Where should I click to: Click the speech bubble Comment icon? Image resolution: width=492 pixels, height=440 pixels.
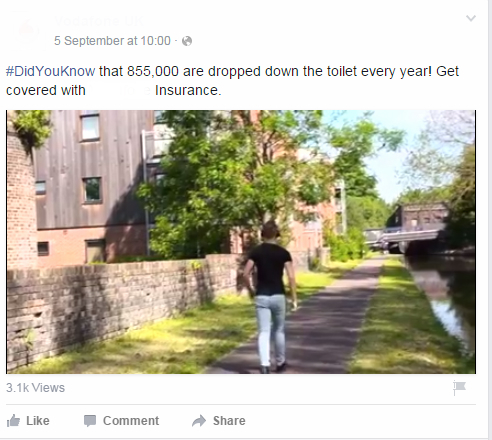click(x=90, y=421)
